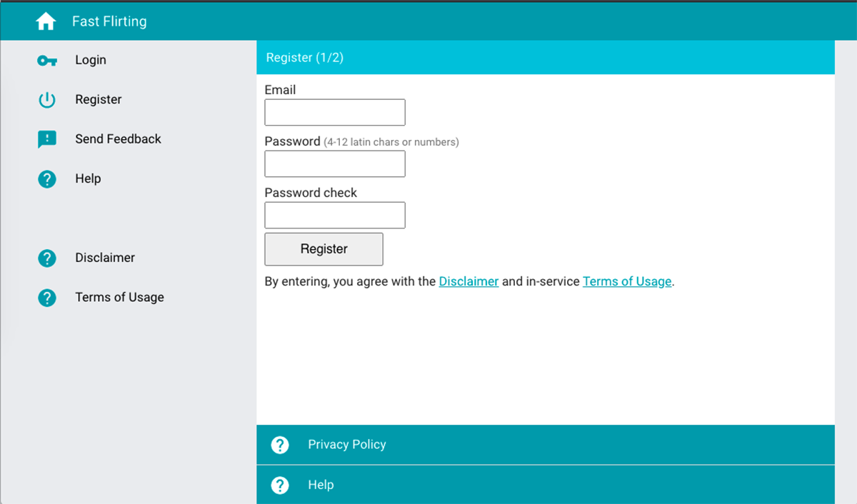This screenshot has width=857, height=504.
Task: Follow the Terms of Usage link in agreement text
Action: [627, 281]
